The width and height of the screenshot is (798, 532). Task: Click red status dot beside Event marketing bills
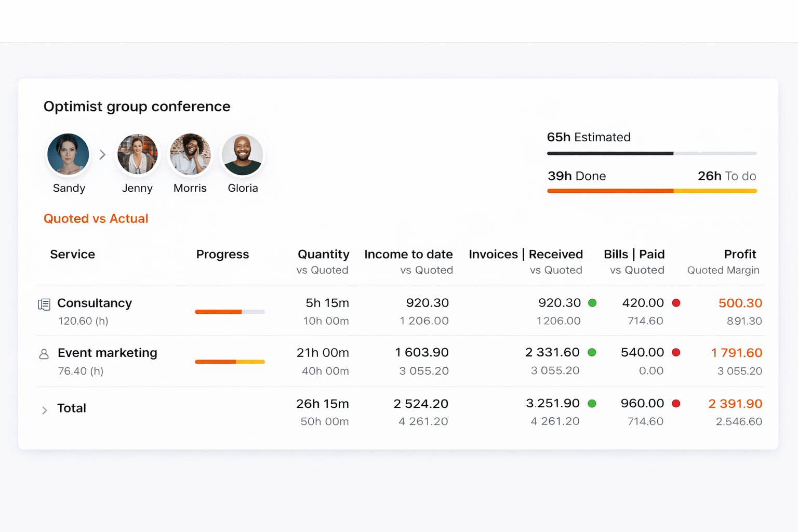pos(676,353)
